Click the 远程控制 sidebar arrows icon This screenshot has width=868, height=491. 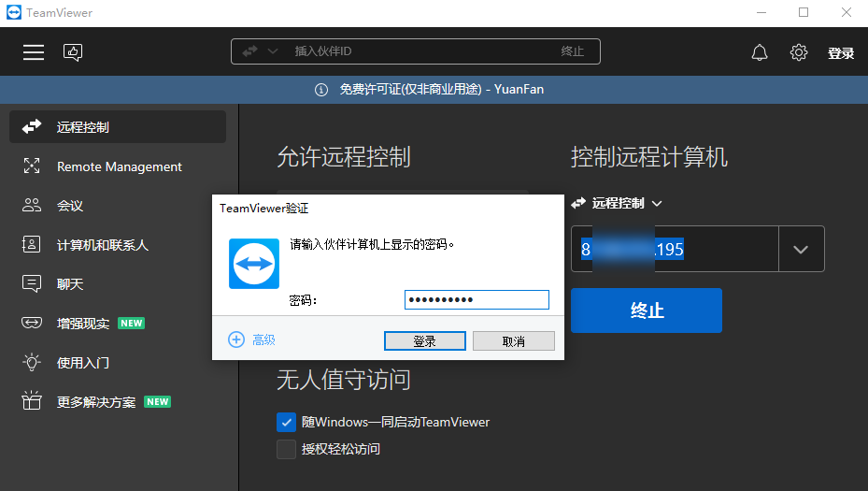point(32,126)
